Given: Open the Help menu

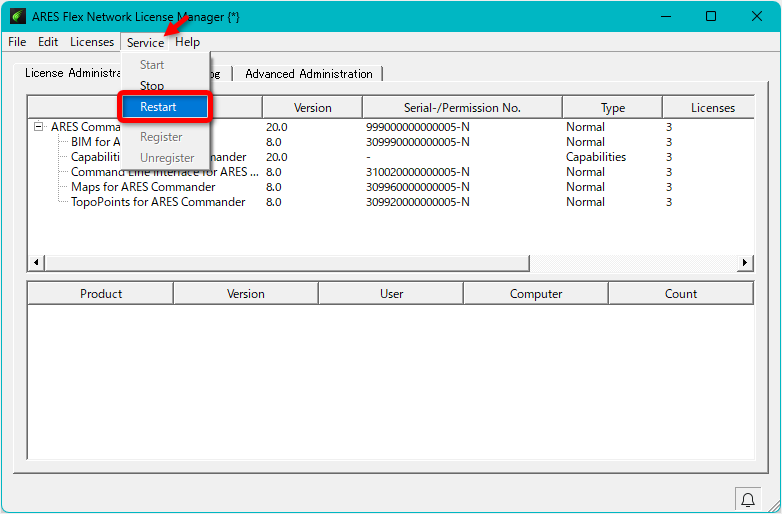Looking at the screenshot, I should pyautogui.click(x=188, y=42).
